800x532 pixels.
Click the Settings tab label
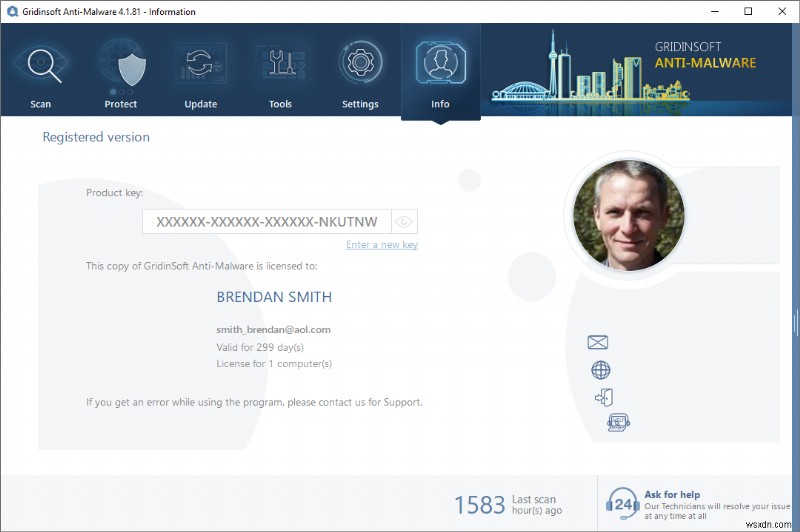360,104
